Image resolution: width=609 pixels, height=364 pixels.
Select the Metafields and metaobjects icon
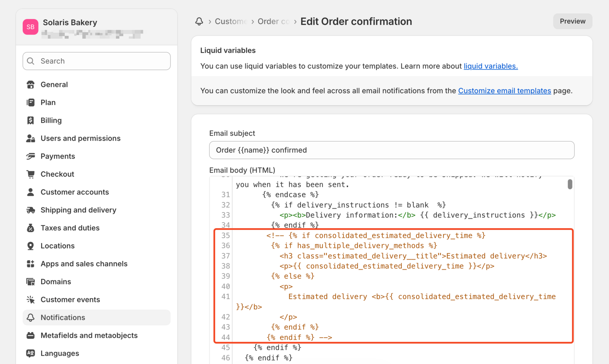point(30,335)
